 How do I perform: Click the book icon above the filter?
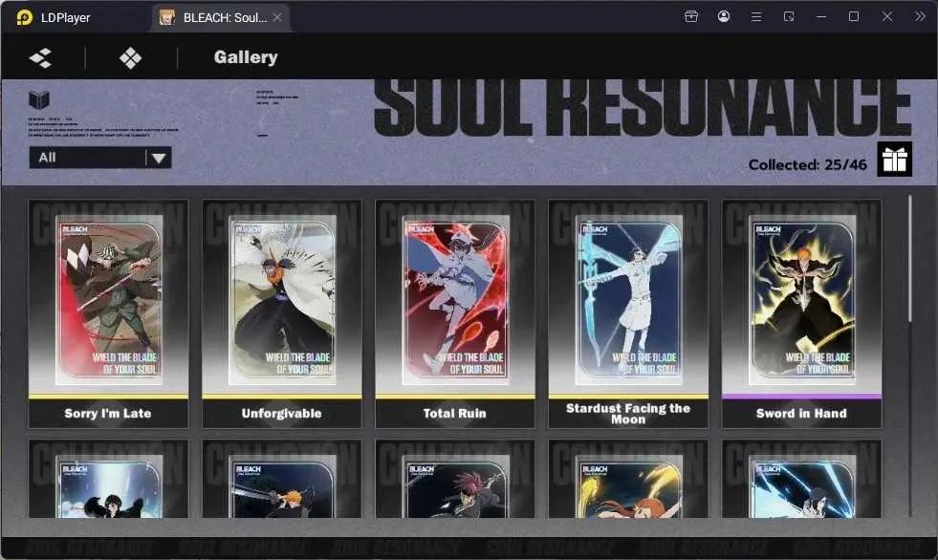39,99
